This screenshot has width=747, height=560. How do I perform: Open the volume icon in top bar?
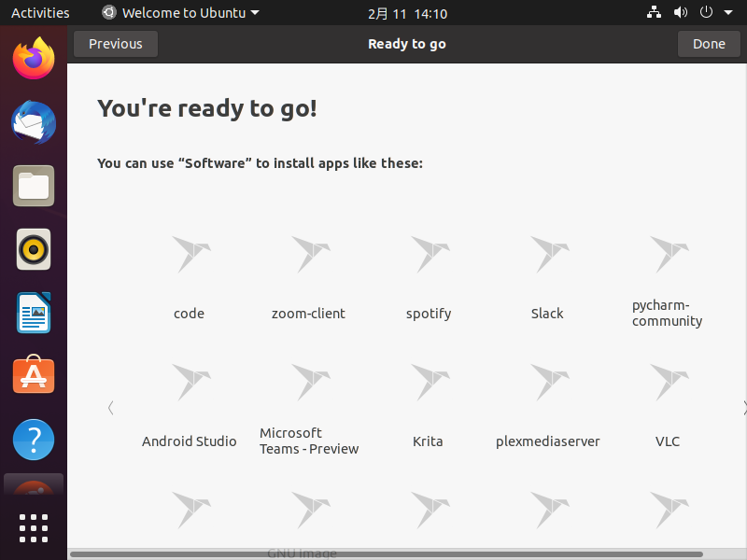point(681,12)
